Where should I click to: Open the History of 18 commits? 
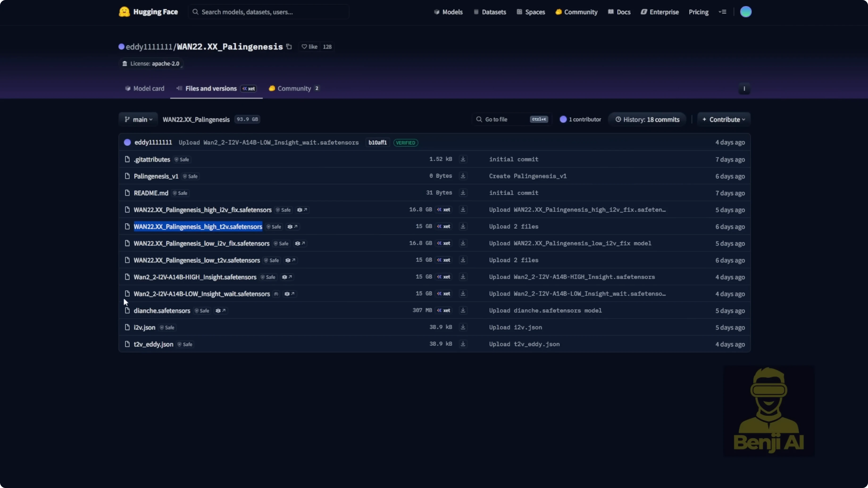point(647,119)
